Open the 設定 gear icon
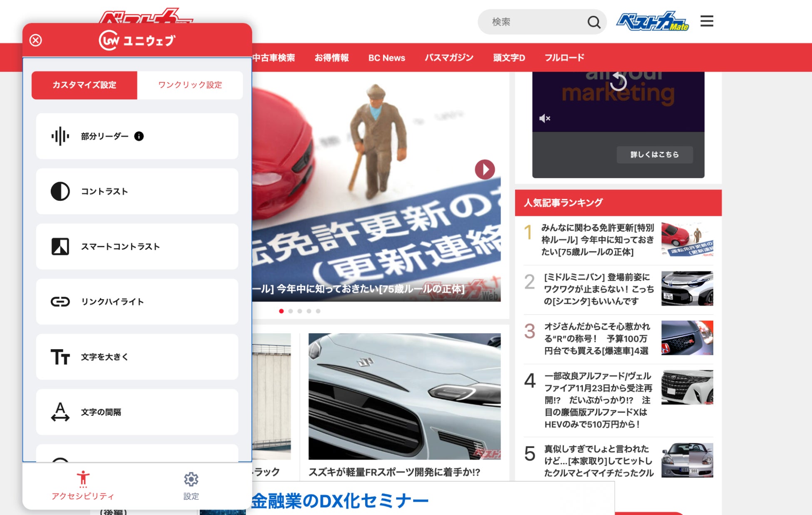The width and height of the screenshot is (812, 515). click(191, 480)
